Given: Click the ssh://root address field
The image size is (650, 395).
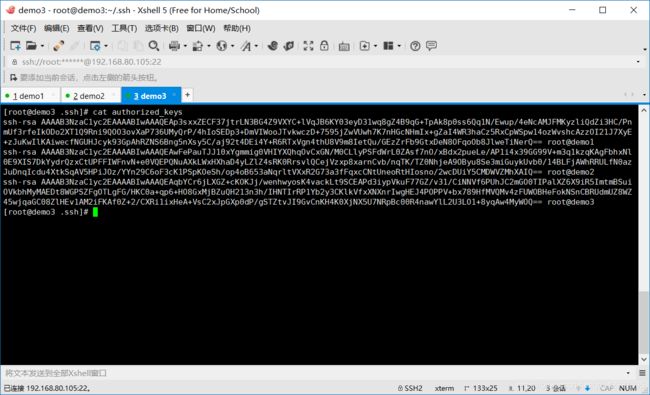Looking at the screenshot, I should click(x=323, y=62).
